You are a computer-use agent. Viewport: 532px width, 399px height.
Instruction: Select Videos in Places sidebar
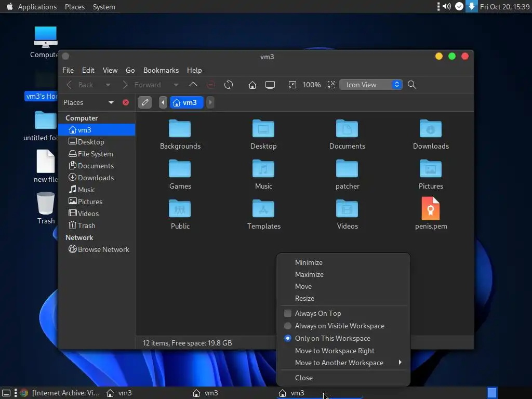[97, 214]
